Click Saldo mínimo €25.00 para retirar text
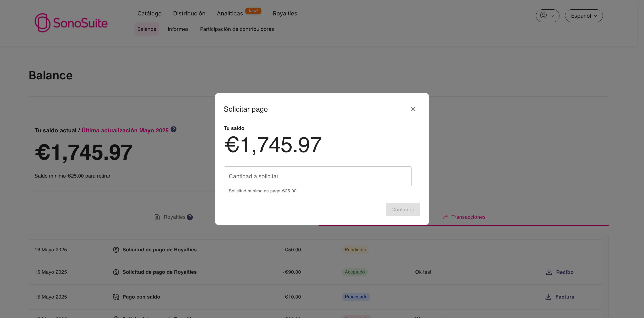This screenshot has width=644, height=318. coord(72,176)
